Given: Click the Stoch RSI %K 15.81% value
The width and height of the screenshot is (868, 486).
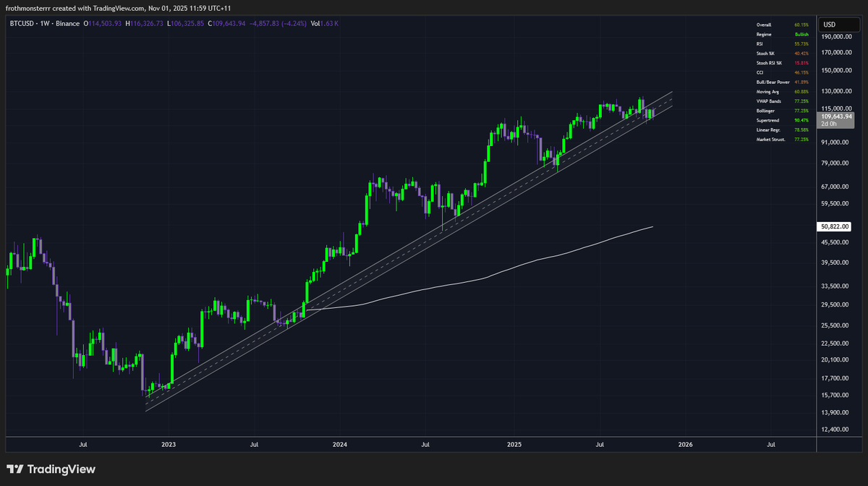Looking at the screenshot, I should click(x=802, y=62).
